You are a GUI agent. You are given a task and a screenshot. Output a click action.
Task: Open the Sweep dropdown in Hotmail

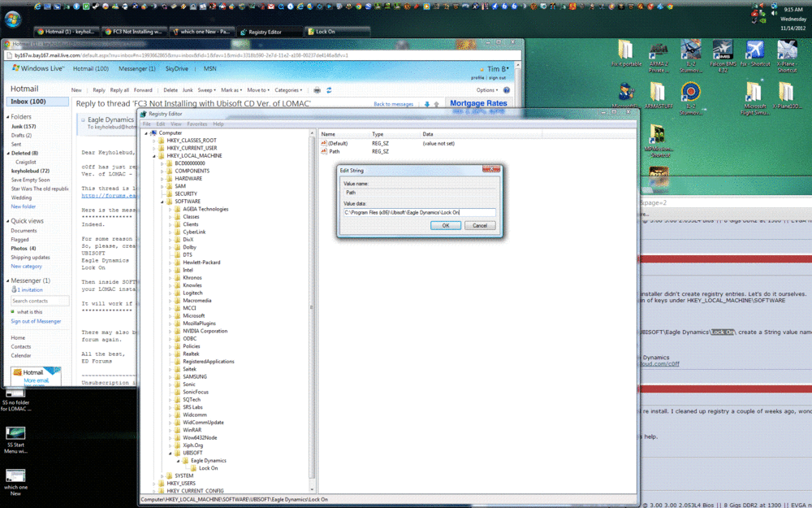coord(208,89)
